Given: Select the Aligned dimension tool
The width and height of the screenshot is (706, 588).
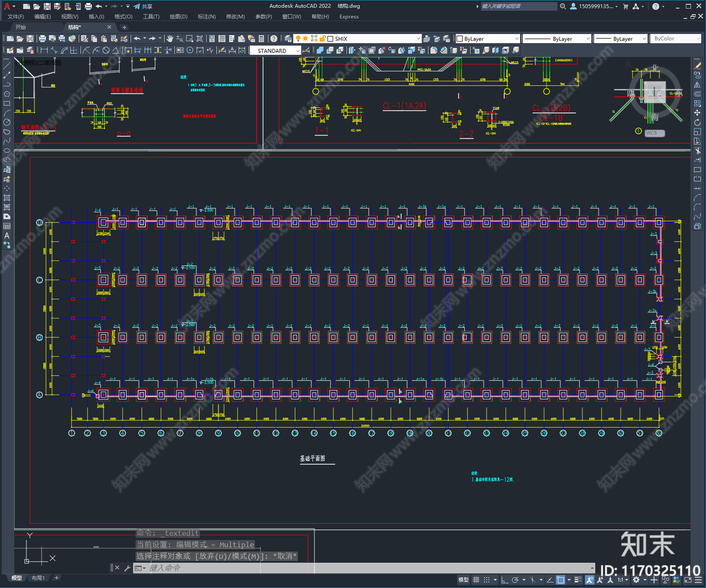Looking at the screenshot, I should 54,50.
